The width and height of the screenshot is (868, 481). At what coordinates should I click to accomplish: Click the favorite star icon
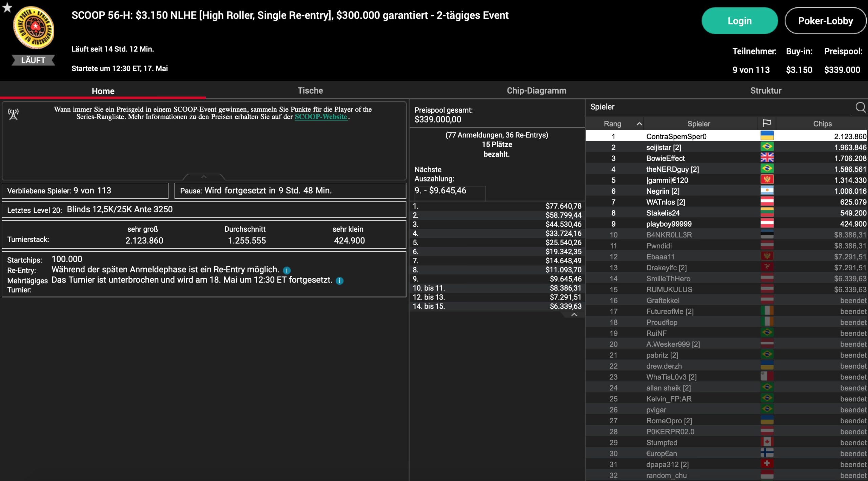tap(7, 7)
